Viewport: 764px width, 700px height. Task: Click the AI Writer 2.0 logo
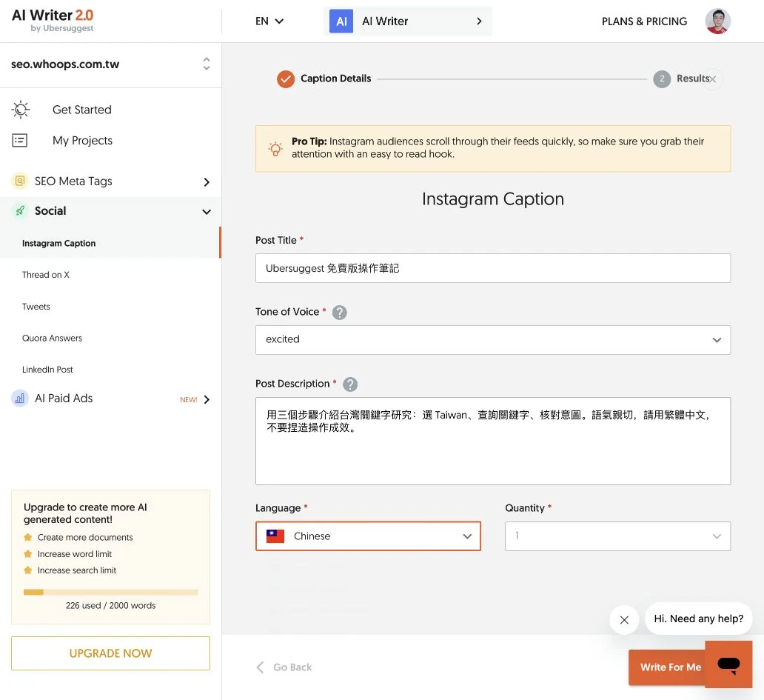pyautogui.click(x=53, y=21)
